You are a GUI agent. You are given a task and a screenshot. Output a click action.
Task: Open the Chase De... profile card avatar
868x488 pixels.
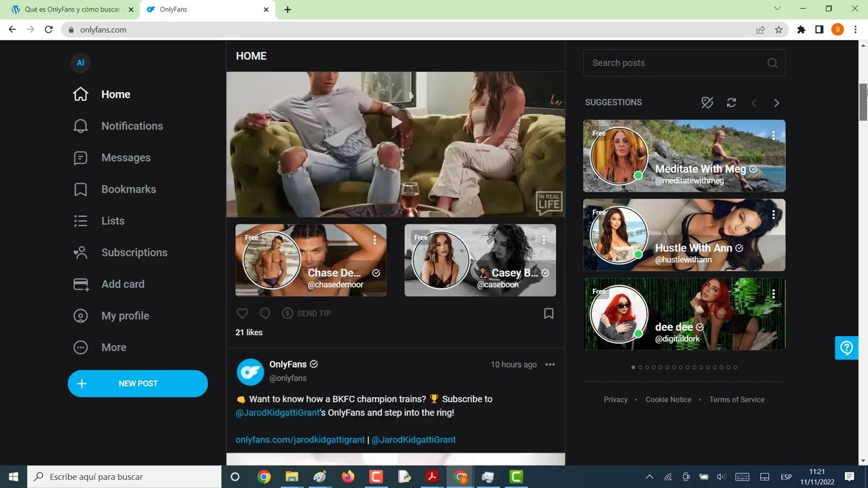point(271,260)
